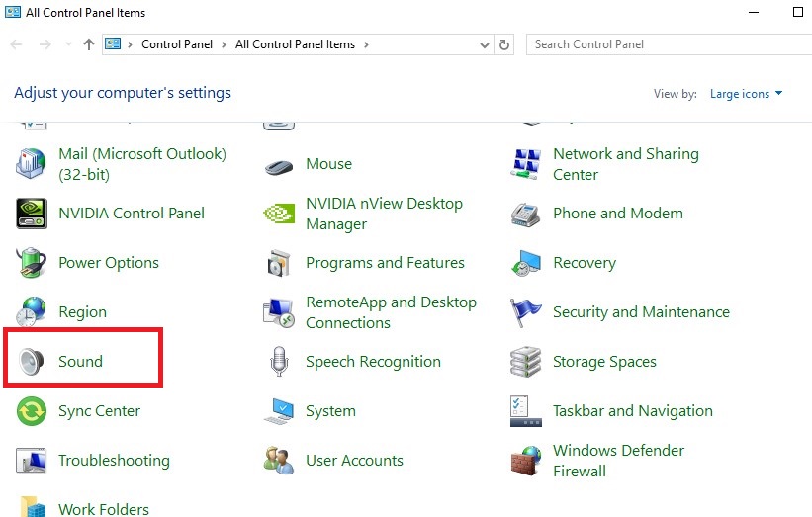Open Network and Sharing Center icon

pyautogui.click(x=525, y=163)
